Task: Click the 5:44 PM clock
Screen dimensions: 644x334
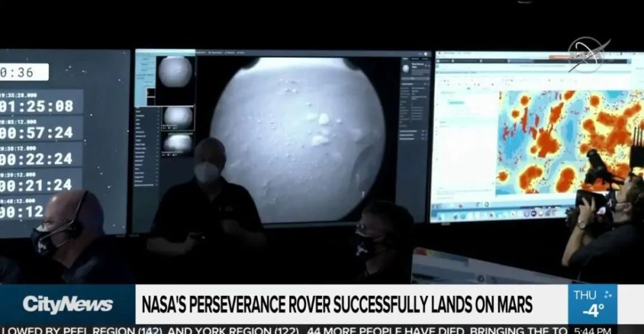Action: click(x=592, y=330)
